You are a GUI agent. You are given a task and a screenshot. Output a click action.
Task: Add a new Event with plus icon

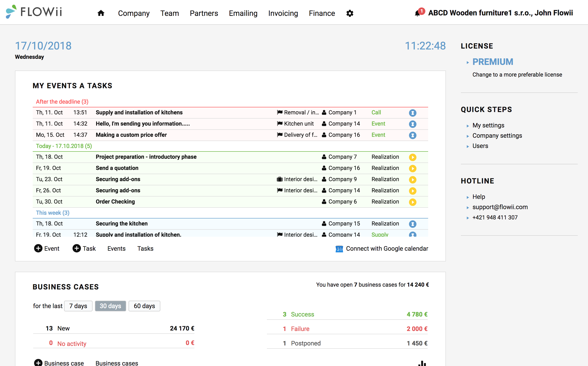pos(38,248)
